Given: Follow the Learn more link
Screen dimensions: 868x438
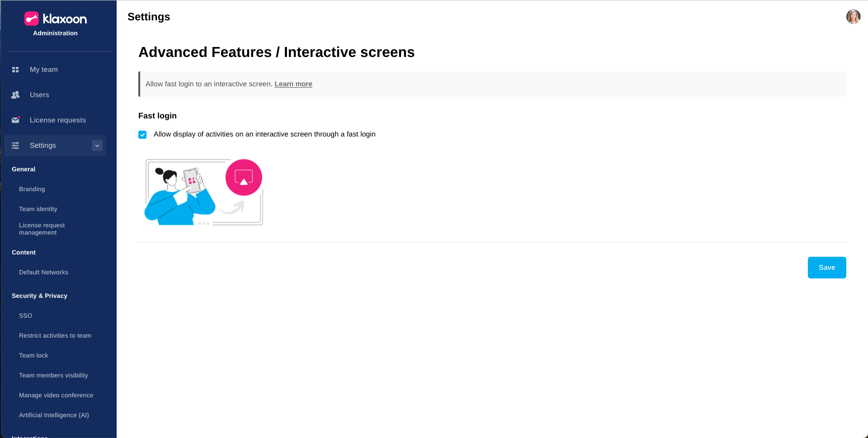Looking at the screenshot, I should (x=293, y=84).
